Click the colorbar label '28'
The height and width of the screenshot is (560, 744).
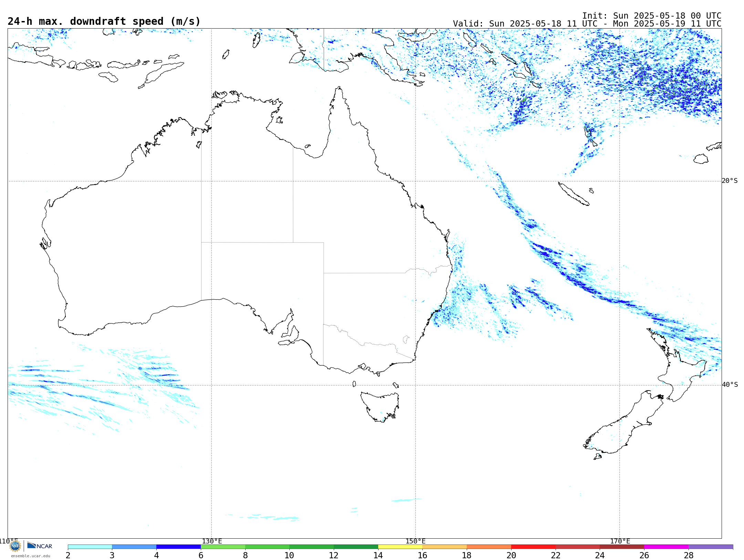coord(689,555)
